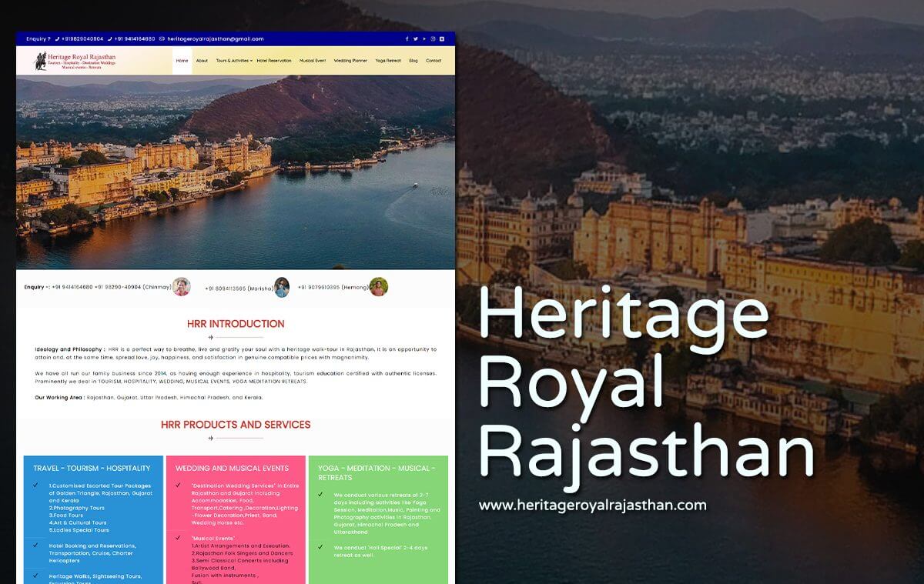Screen dimensions: 924x584
Task: Click the 'Ideology and Philosophy' paragraph label
Action: [x=69, y=349]
